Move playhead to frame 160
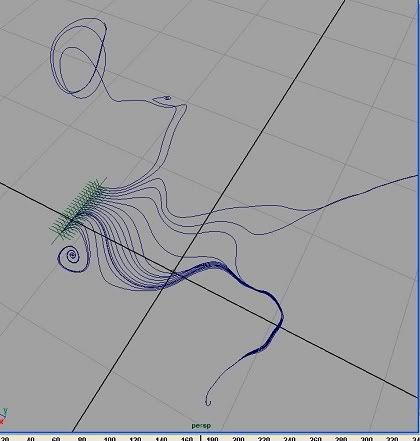This screenshot has width=420, height=441. pyautogui.click(x=187, y=439)
